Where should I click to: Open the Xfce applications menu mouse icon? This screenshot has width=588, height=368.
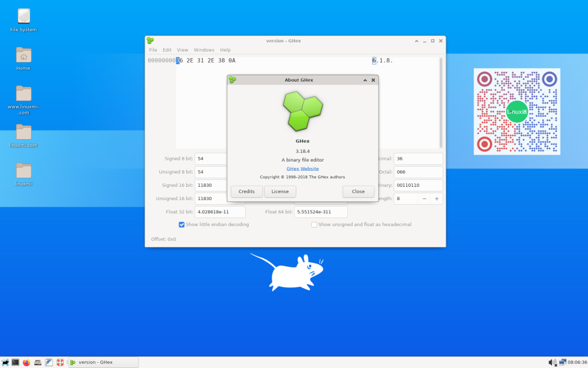click(5, 362)
